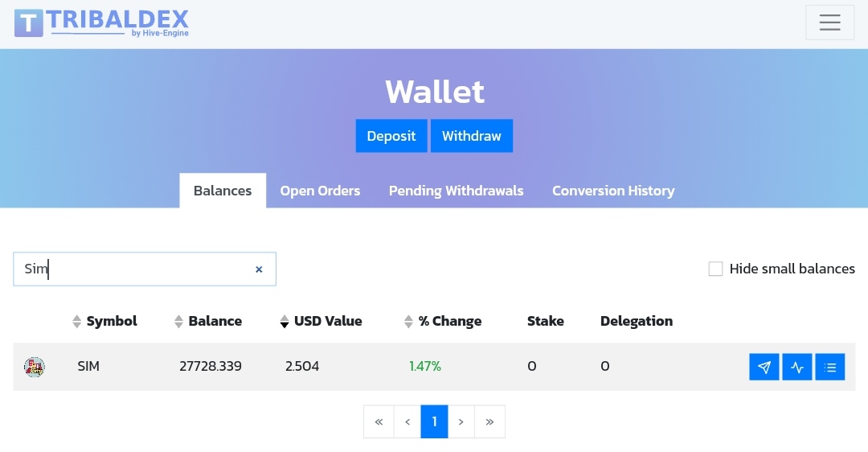
Task: Go to the previous page arrow
Action: [407, 421]
